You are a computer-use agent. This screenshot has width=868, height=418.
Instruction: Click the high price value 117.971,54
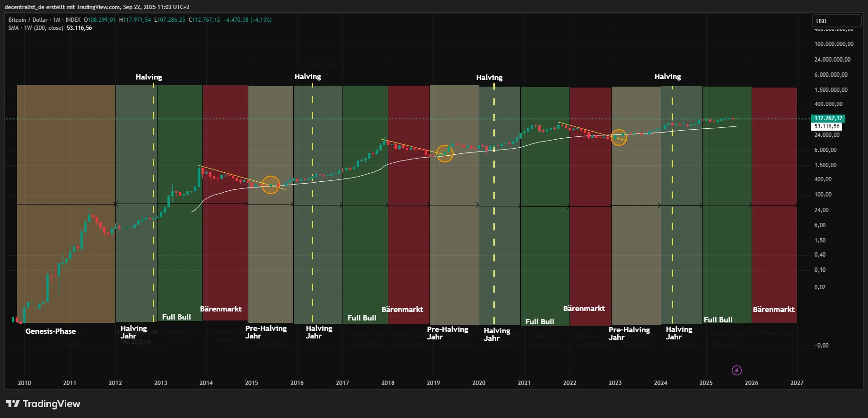[x=137, y=20]
